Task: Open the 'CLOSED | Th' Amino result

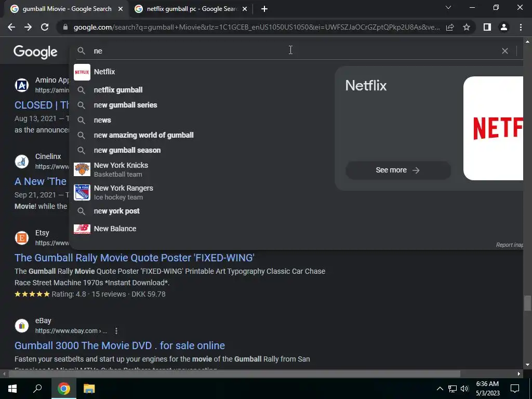Action: 42,105
